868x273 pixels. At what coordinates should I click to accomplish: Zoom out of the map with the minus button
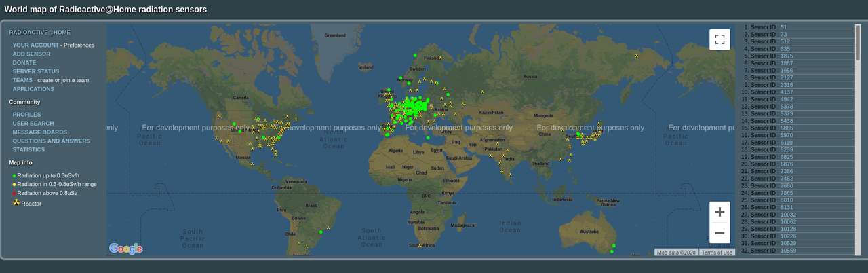pyautogui.click(x=719, y=233)
